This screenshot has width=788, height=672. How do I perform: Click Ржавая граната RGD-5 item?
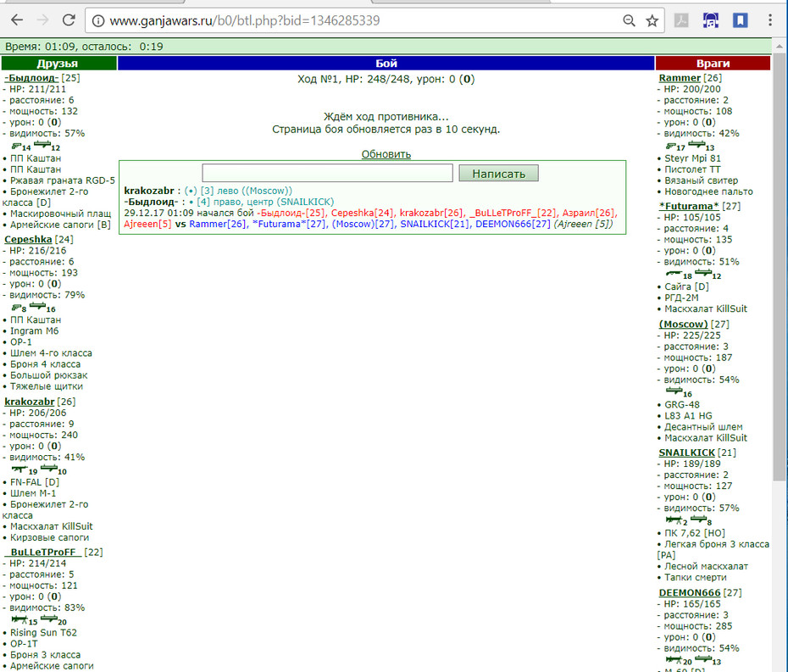coord(63,180)
